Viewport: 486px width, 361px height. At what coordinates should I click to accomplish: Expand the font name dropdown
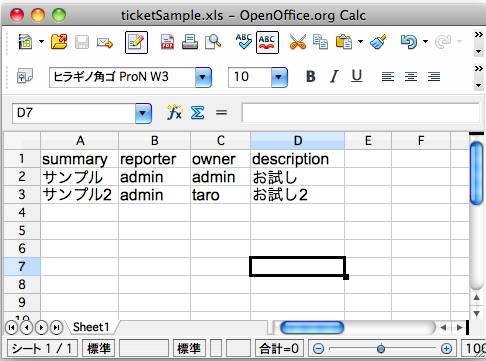point(203,77)
